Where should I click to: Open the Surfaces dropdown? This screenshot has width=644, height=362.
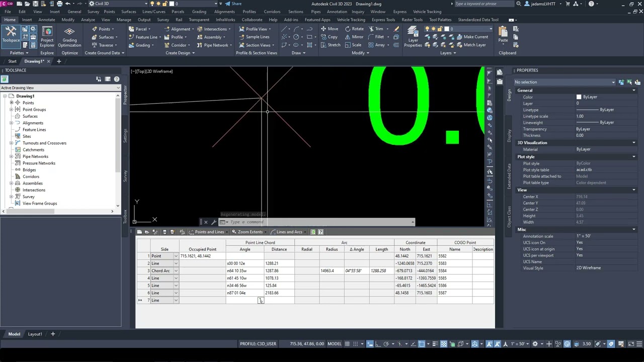pos(105,37)
